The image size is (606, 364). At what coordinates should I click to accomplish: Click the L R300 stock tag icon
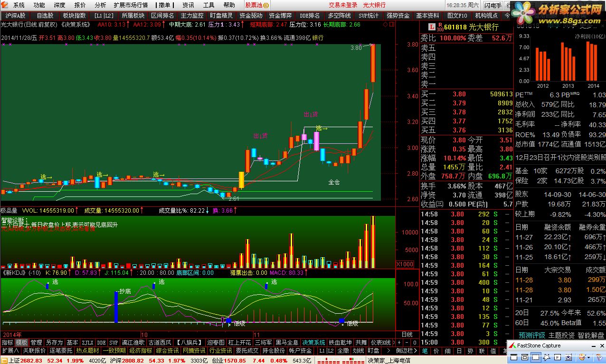[436, 27]
